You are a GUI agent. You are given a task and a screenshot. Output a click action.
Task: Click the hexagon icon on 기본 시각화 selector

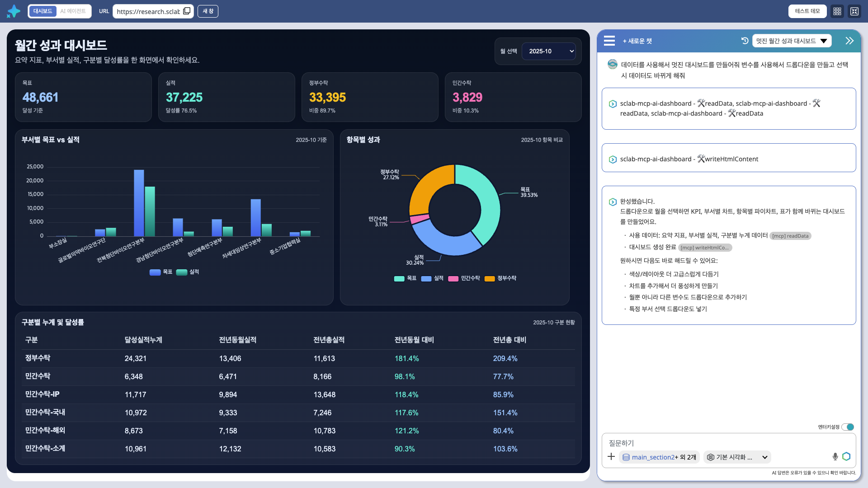[711, 457]
